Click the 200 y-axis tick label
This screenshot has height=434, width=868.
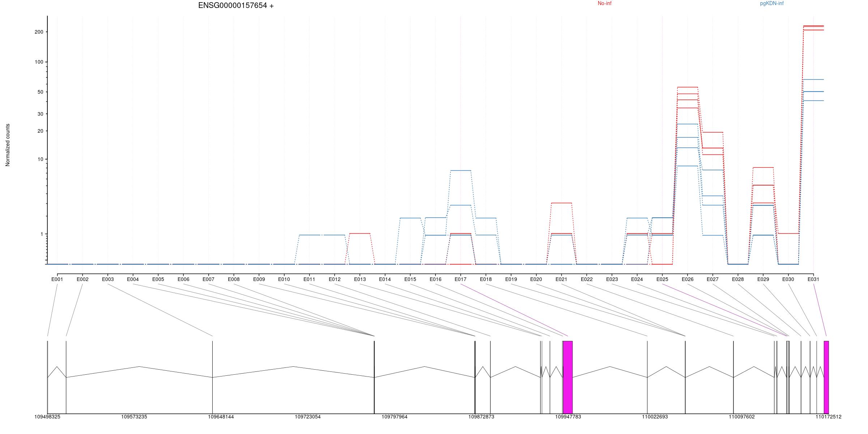[39, 32]
